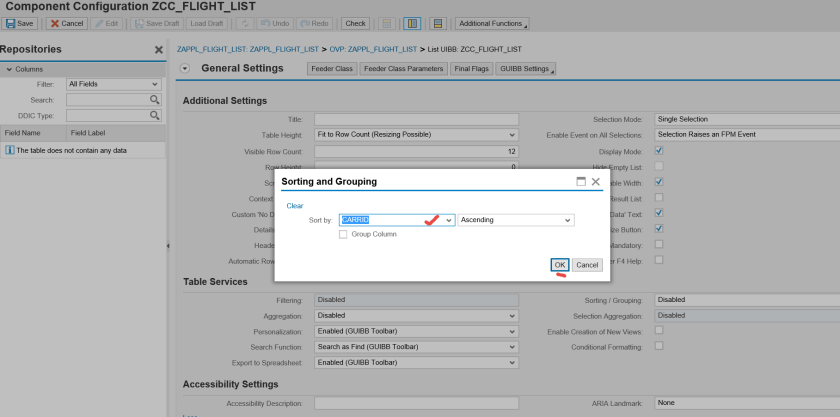Click the Selection Aggregation Disabled field
The width and height of the screenshot is (840, 417).
tap(747, 316)
